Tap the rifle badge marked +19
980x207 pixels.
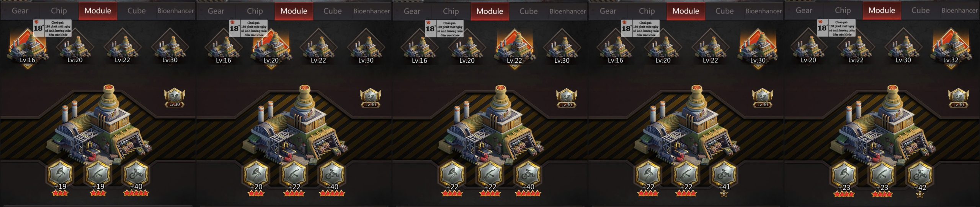[x=98, y=174]
